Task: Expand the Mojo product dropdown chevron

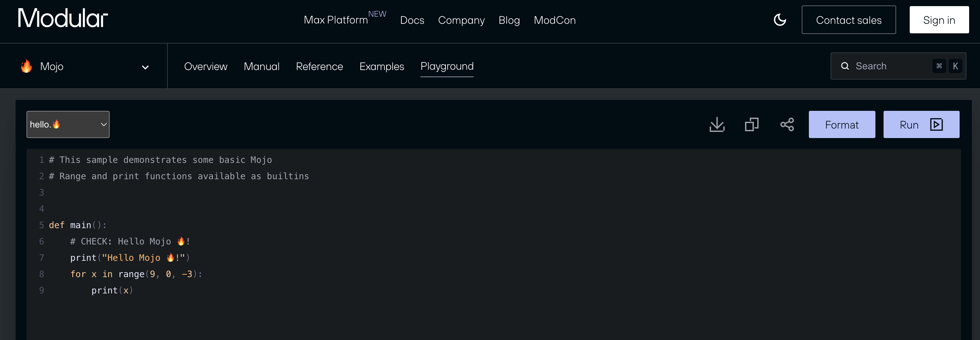Action: pyautogui.click(x=145, y=67)
